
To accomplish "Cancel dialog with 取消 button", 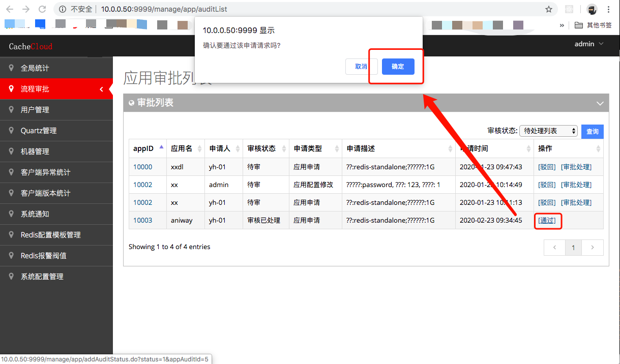I will (x=361, y=67).
